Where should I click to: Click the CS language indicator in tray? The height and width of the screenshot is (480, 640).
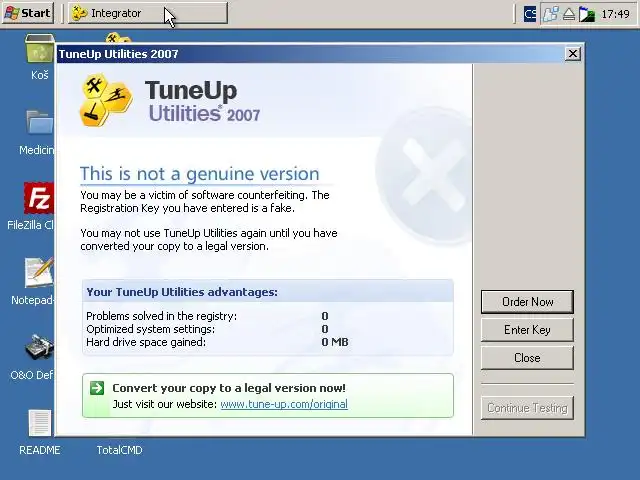point(529,14)
